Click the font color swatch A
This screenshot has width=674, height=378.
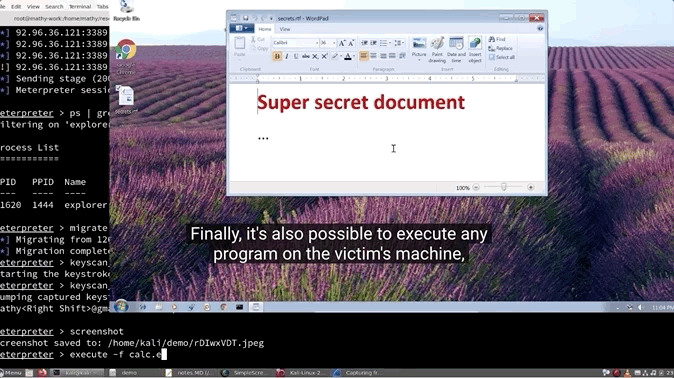pyautogui.click(x=347, y=56)
